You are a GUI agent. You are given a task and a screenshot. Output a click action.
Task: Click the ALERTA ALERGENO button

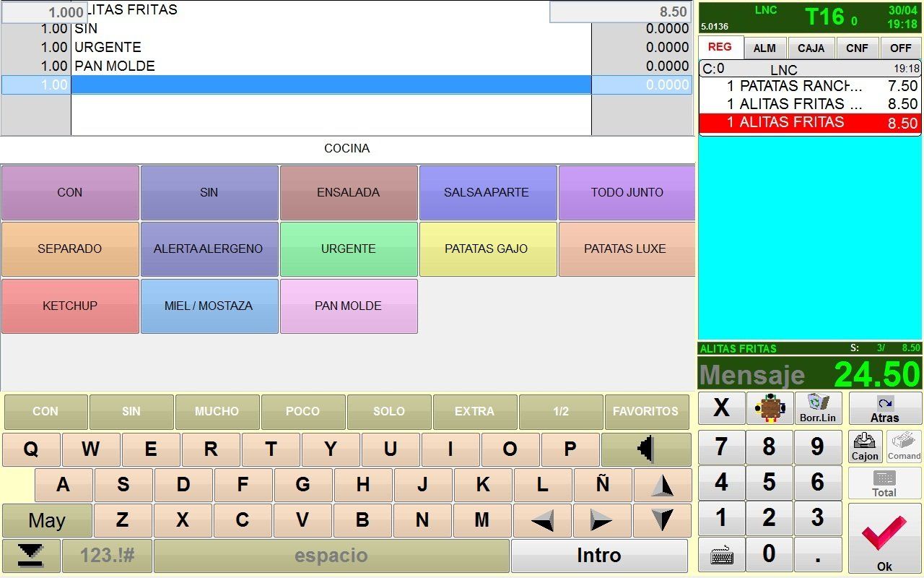(x=209, y=249)
